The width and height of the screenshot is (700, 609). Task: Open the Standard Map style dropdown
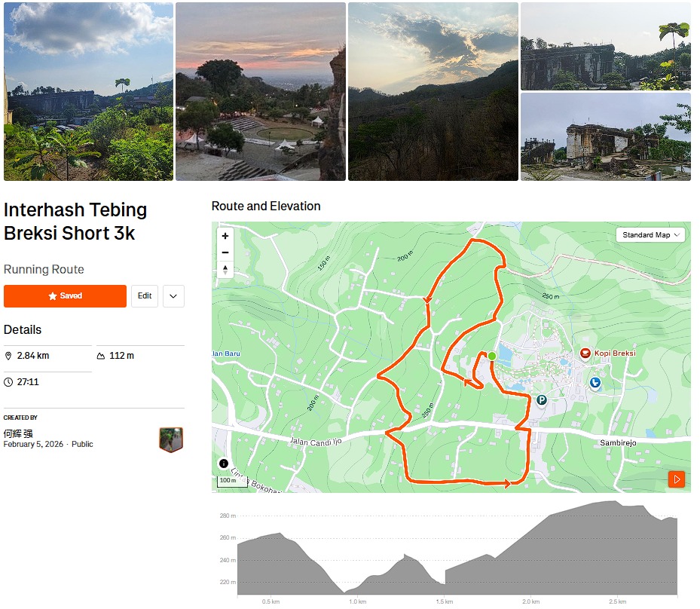tap(651, 235)
